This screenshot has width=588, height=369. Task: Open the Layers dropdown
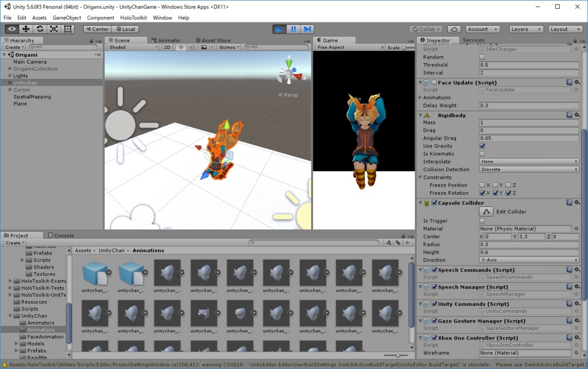pyautogui.click(x=526, y=29)
